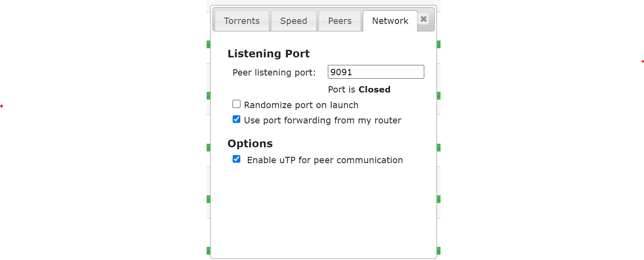
Task: Click the topmost green bar left of the dialog
Action: click(x=208, y=44)
